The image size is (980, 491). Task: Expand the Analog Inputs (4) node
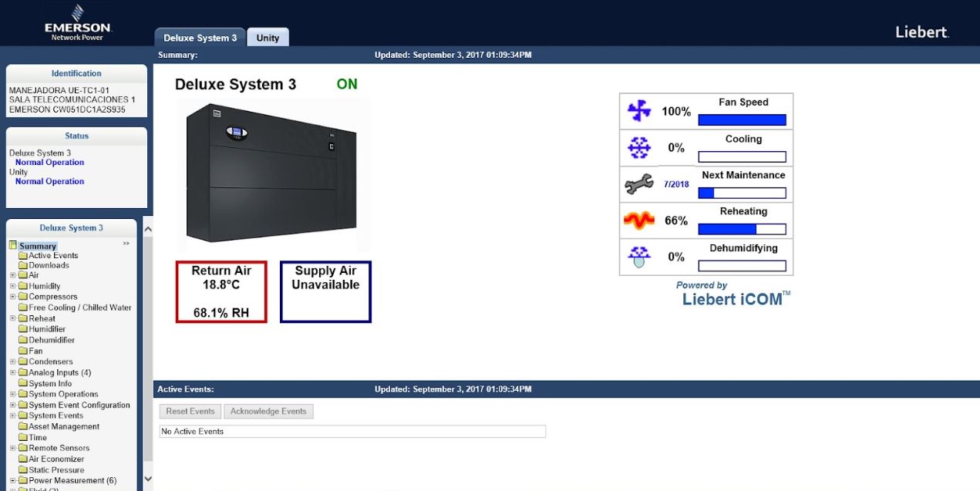[x=13, y=372]
